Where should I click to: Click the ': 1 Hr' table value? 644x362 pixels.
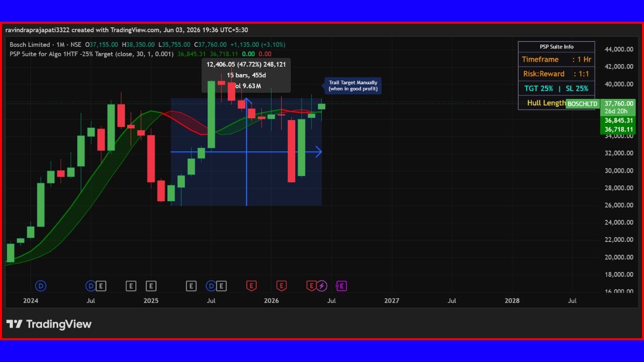582,59
